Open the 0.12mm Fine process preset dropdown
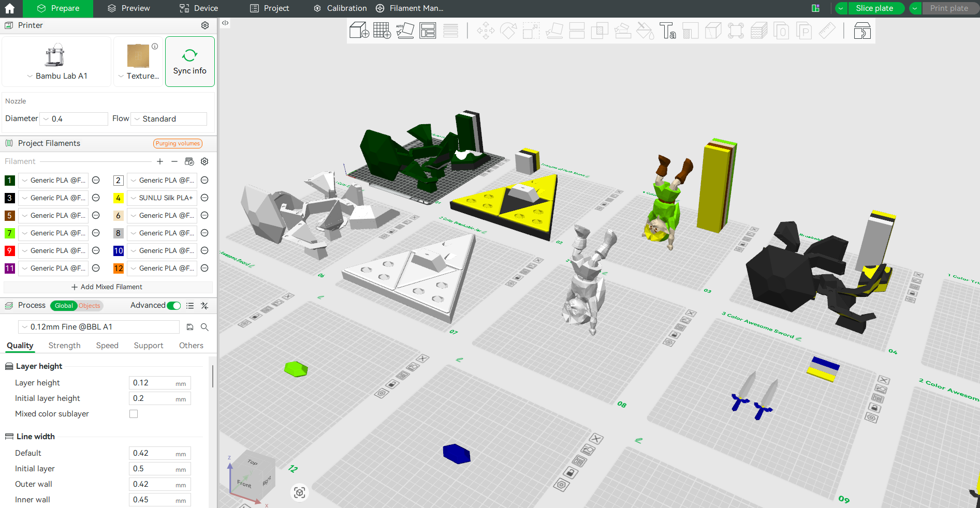980x508 pixels. [x=99, y=327]
